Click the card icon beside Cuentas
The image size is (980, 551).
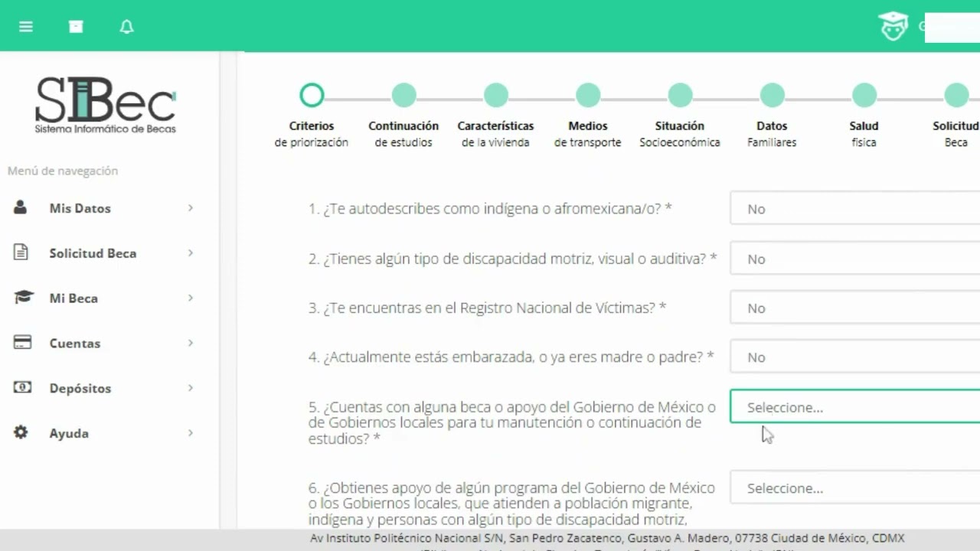[22, 342]
